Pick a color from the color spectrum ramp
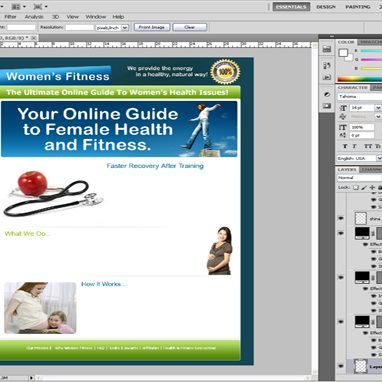Viewport: 382px width, 382px height. click(x=360, y=79)
